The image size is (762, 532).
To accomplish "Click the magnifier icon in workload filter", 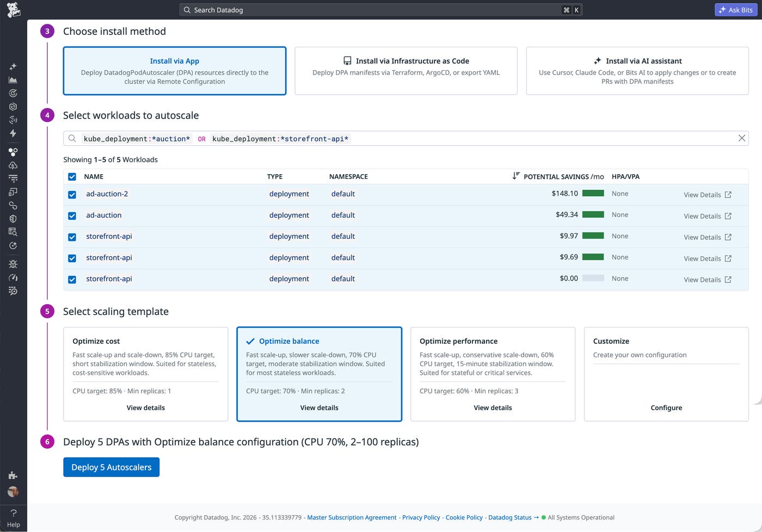I will click(72, 138).
